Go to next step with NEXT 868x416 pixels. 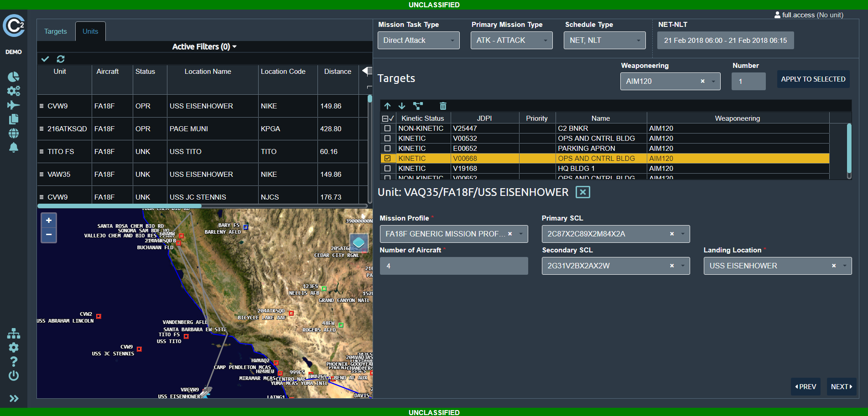(841, 386)
